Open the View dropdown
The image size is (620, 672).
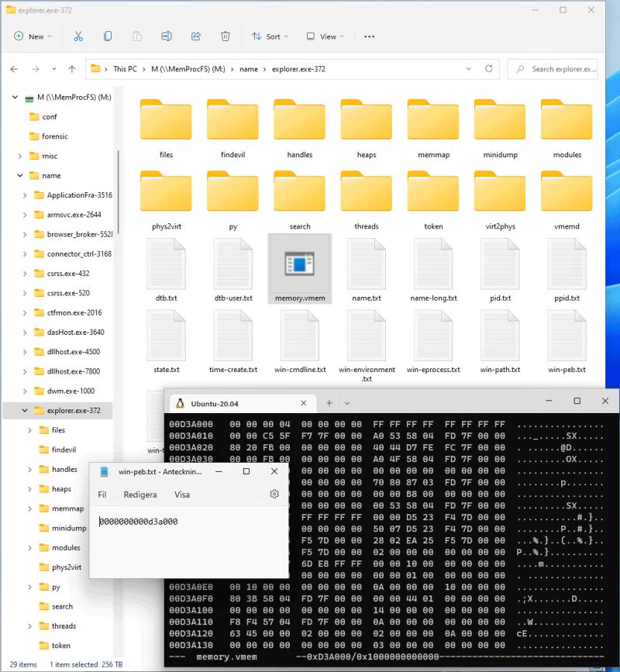click(325, 36)
